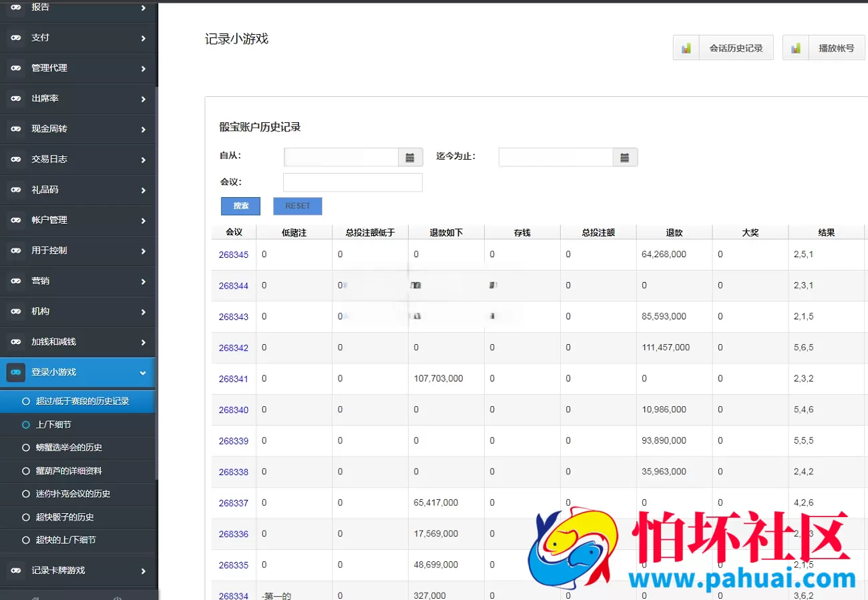Open session link 268335
The image size is (868, 600).
[x=234, y=565]
